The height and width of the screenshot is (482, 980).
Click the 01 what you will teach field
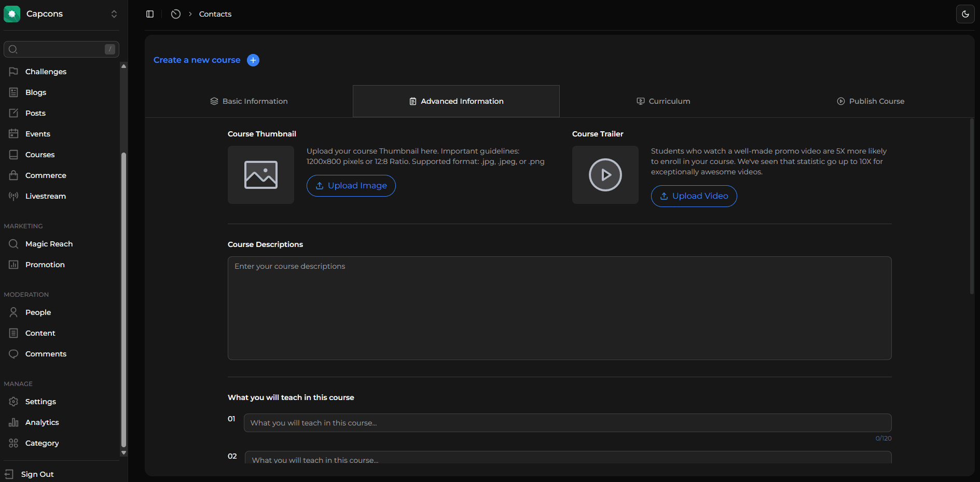pyautogui.click(x=568, y=423)
